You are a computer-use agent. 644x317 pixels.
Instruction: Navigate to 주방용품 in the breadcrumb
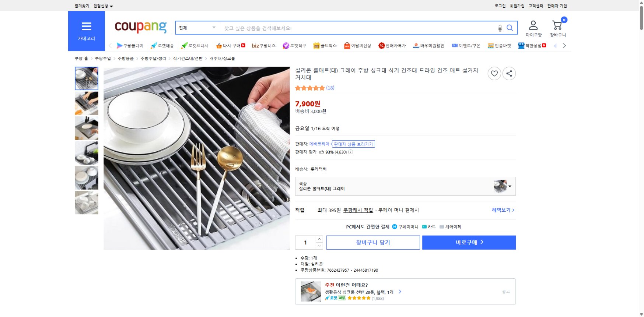click(x=125, y=58)
